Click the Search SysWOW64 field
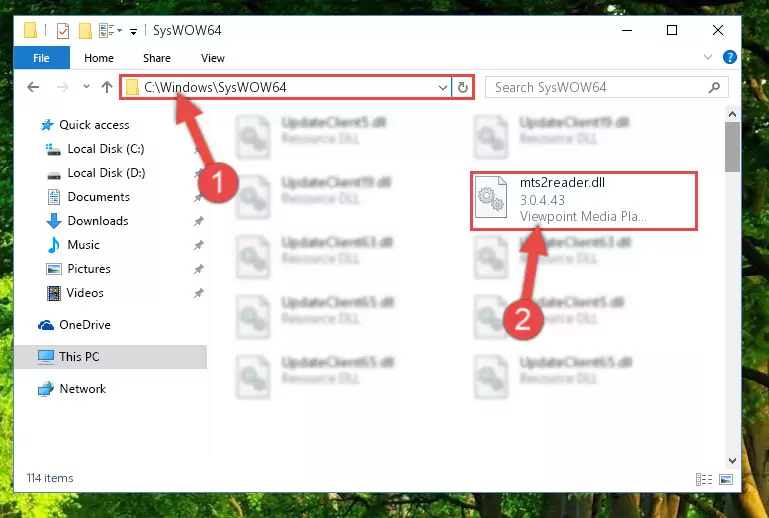 tap(606, 87)
